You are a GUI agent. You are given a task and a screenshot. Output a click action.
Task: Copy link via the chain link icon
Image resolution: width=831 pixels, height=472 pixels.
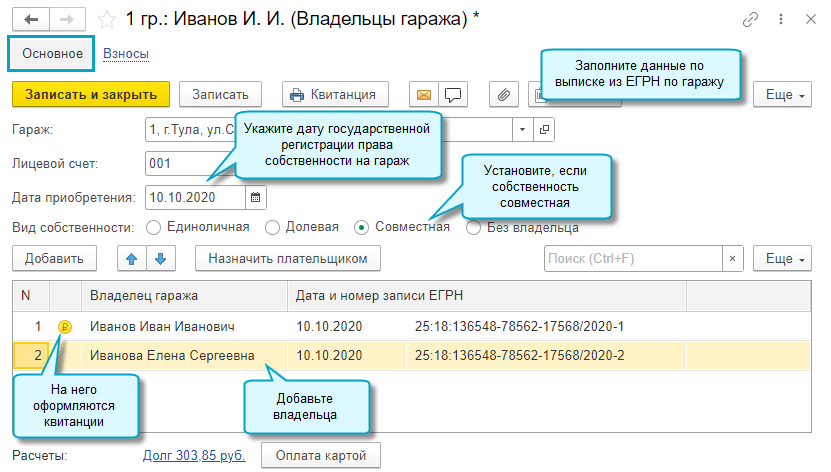tap(750, 20)
